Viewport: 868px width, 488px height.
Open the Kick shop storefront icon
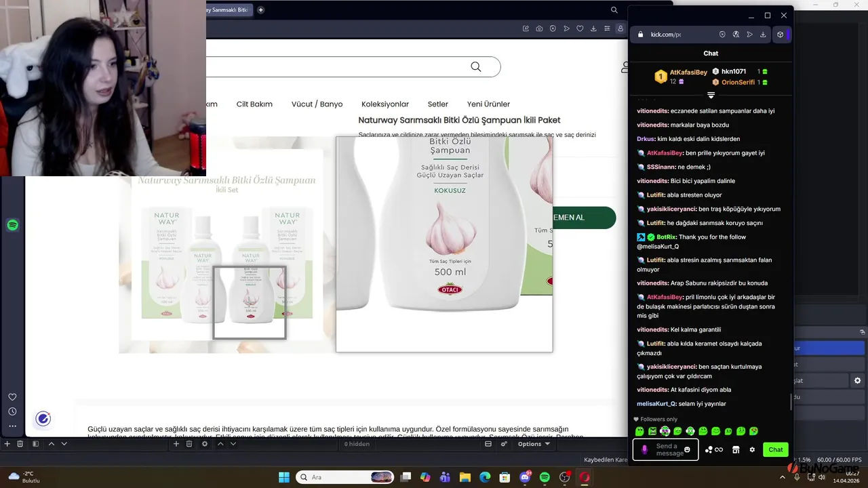(x=736, y=449)
